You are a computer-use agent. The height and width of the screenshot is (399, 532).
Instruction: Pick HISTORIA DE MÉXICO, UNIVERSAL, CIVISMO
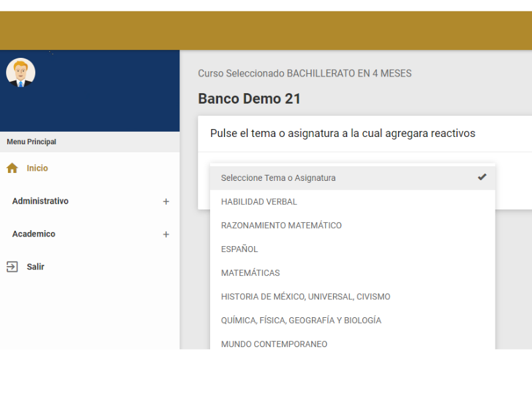[x=305, y=297]
